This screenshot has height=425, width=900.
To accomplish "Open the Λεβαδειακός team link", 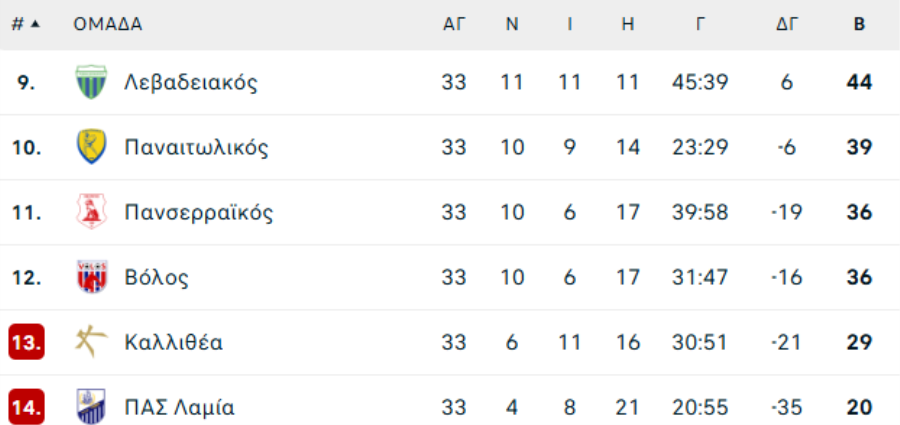I will (191, 83).
